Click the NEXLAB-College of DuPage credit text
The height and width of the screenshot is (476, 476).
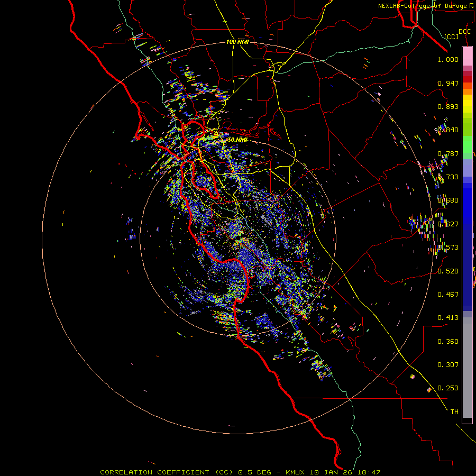coord(426,6)
